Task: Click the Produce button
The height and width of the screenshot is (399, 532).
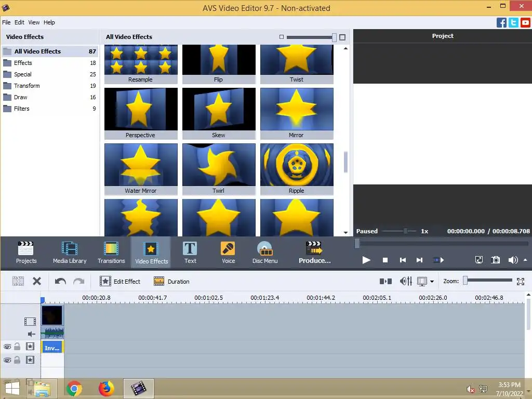Action: click(x=314, y=252)
